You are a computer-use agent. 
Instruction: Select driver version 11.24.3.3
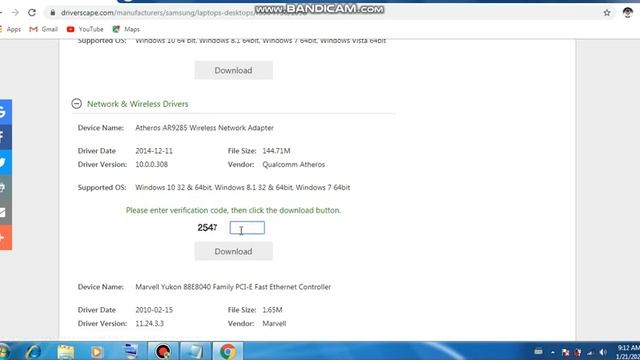pyautogui.click(x=149, y=324)
